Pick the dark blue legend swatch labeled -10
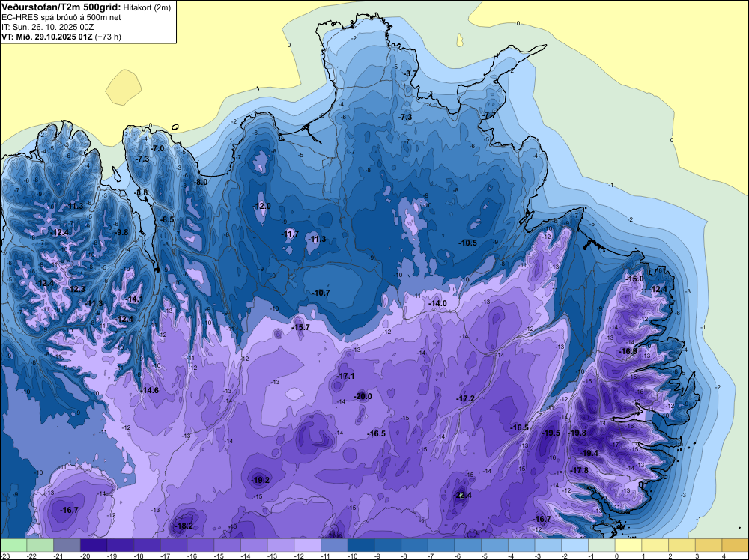Screen dimensions: 749x560 click(x=361, y=545)
